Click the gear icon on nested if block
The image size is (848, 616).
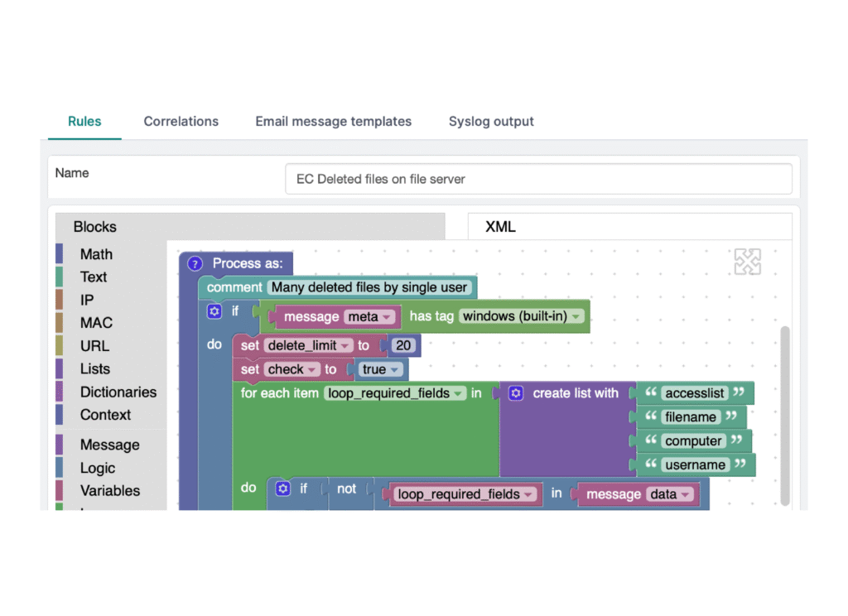283,488
